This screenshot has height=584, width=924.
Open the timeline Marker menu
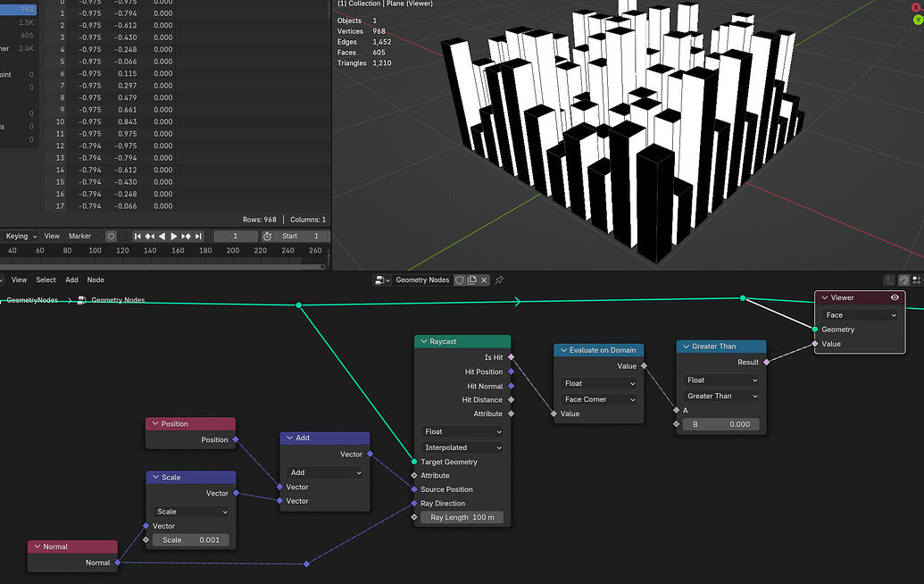point(79,237)
